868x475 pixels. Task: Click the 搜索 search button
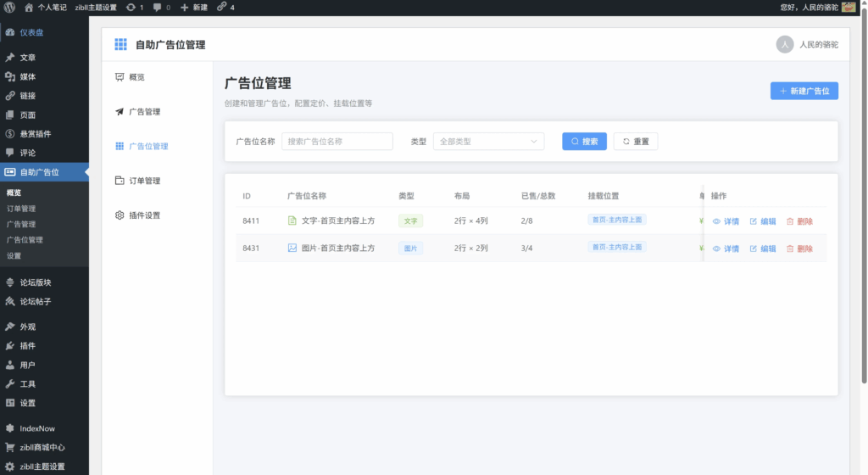tap(584, 142)
